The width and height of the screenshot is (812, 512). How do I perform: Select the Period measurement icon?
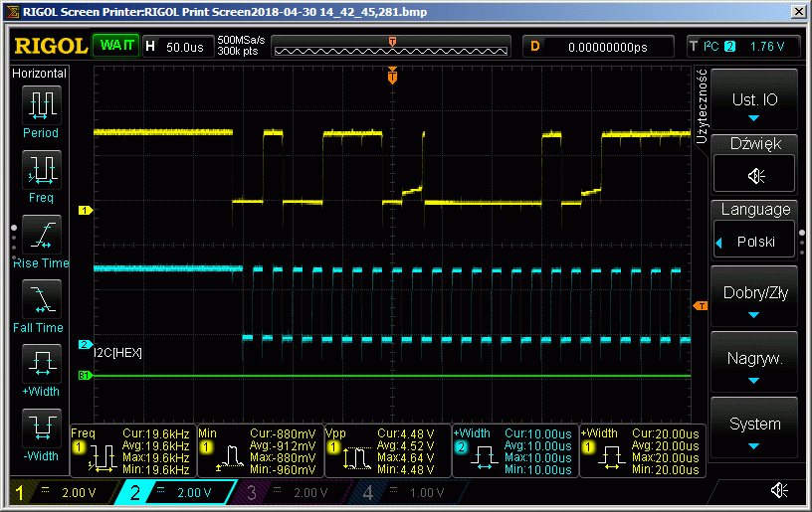[x=42, y=105]
